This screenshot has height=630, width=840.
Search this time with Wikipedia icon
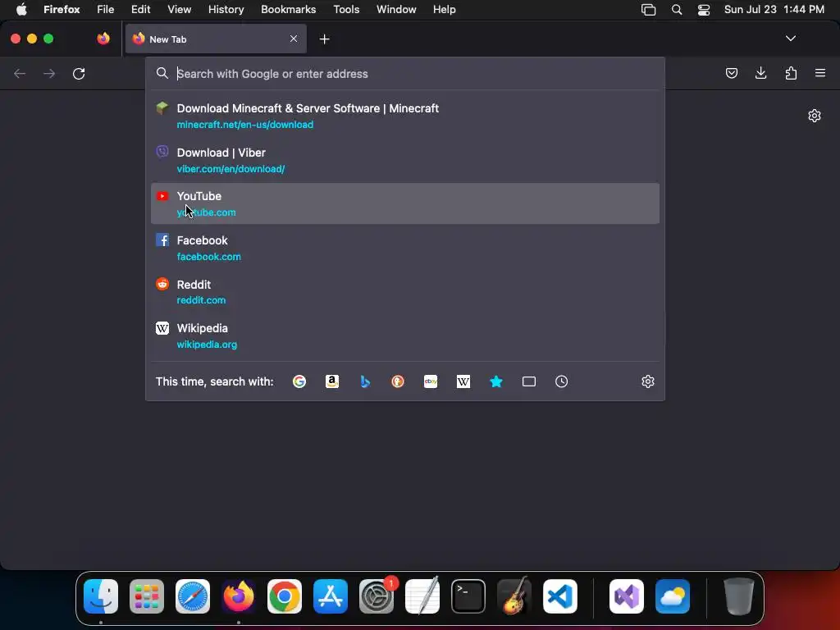coord(463,381)
